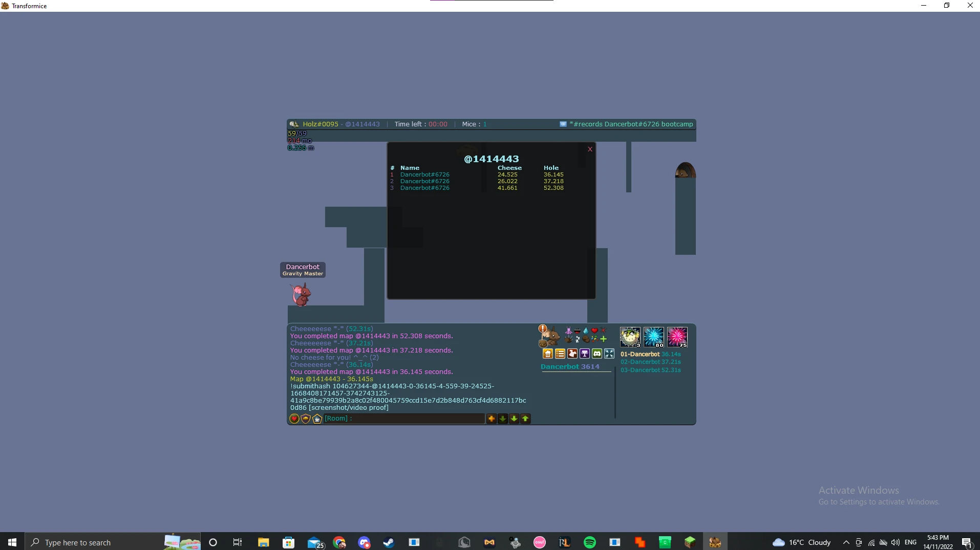Image resolution: width=980 pixels, height=550 pixels.
Task: Click the green plus more-emotes icon
Action: pyautogui.click(x=603, y=339)
